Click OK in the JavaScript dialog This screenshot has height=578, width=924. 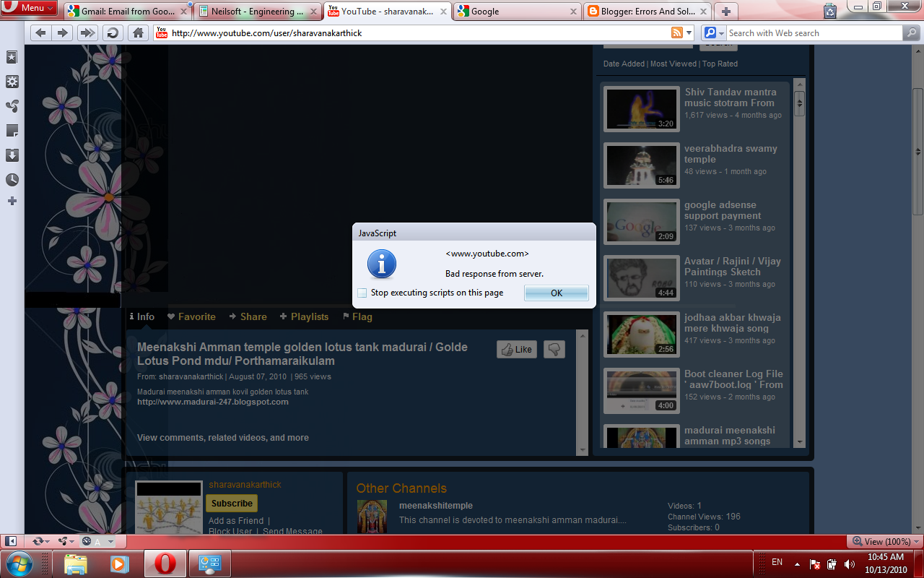click(556, 293)
